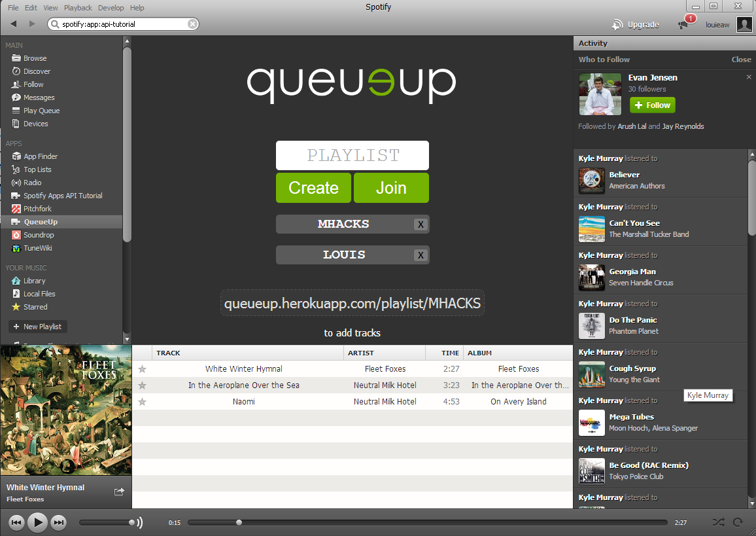Open notifications megaphone icon
This screenshot has height=536, width=756.
pos(683,25)
